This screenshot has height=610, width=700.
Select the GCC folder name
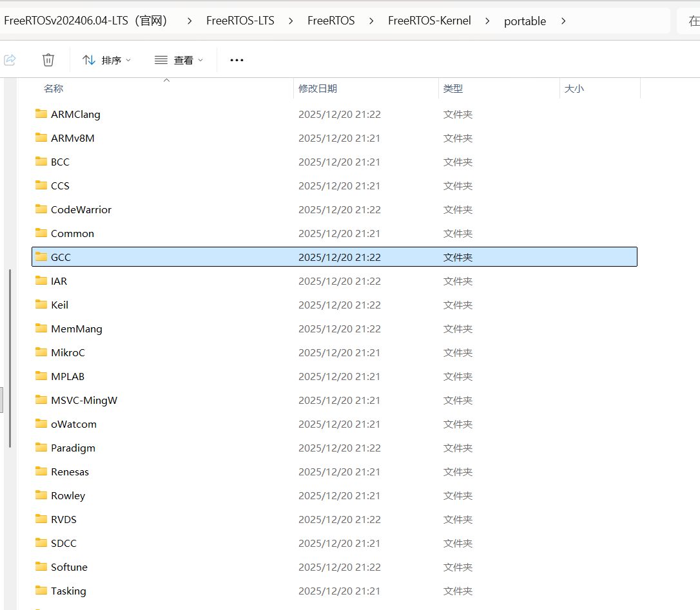coord(61,258)
